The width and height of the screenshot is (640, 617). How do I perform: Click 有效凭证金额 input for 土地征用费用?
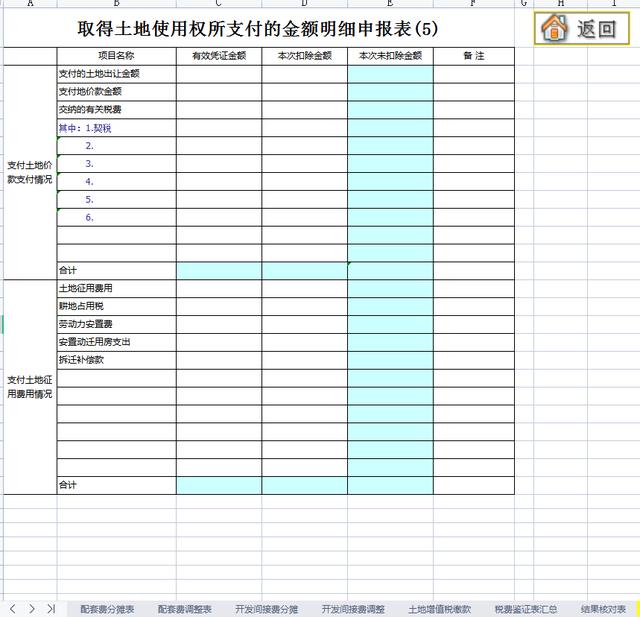pos(219,289)
